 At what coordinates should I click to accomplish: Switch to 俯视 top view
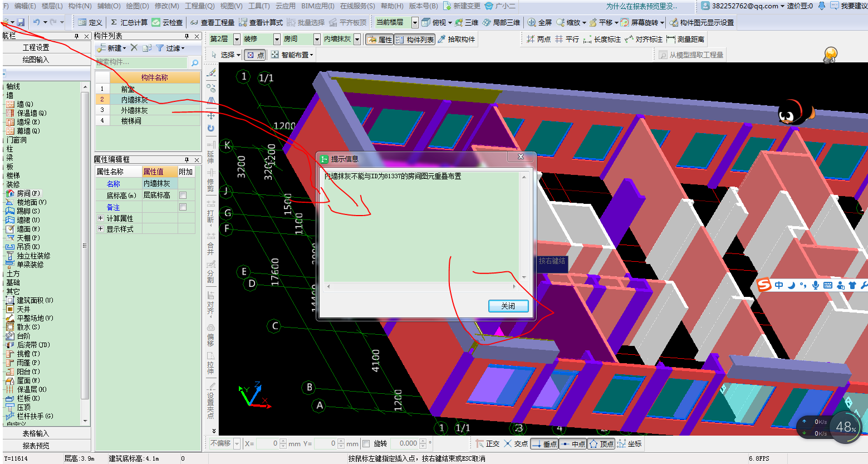pyautogui.click(x=434, y=22)
